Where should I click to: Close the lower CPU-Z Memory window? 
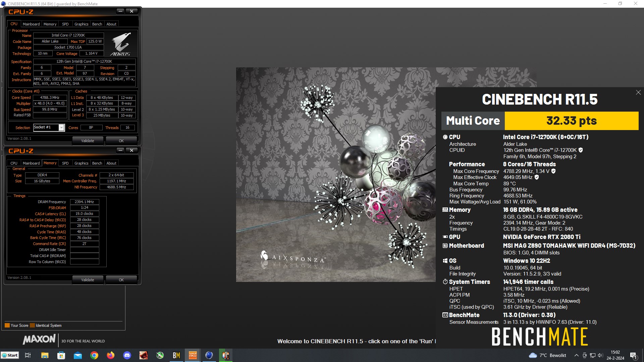tap(131, 150)
